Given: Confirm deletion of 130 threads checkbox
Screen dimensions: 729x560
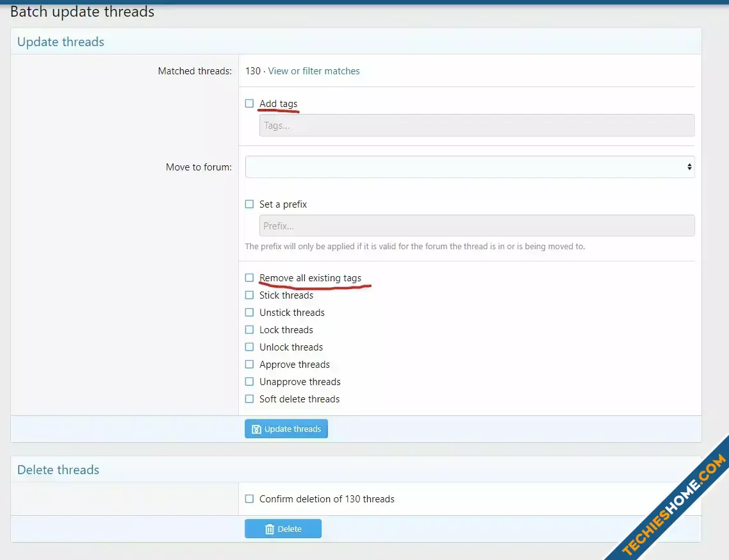Looking at the screenshot, I should (x=249, y=498).
